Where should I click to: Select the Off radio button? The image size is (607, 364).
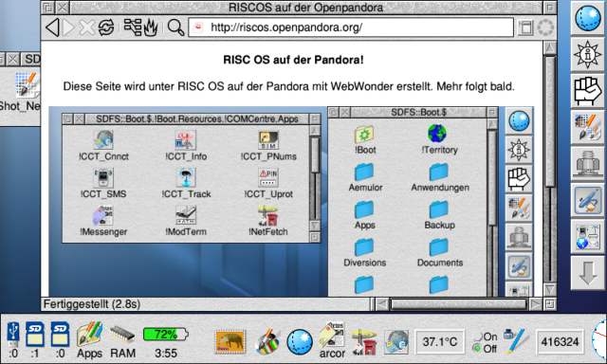(477, 348)
